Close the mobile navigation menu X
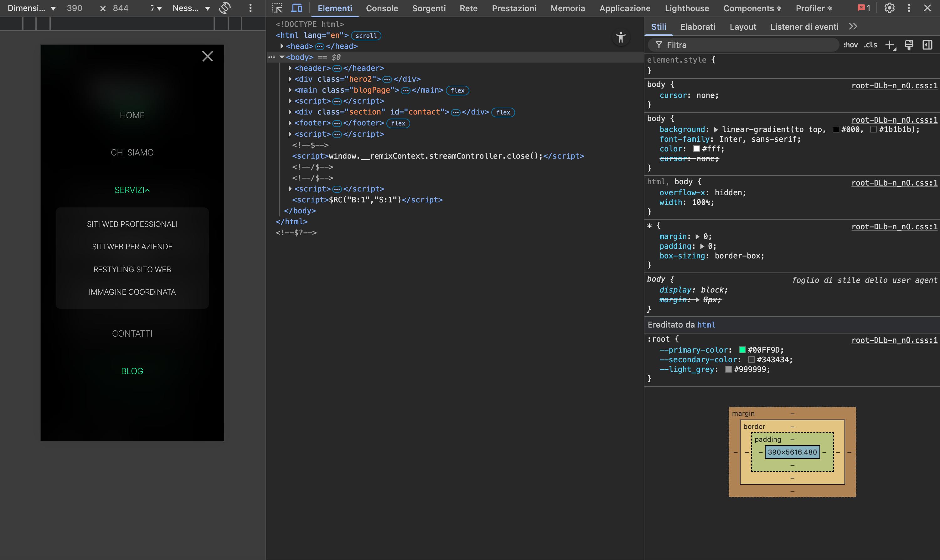The width and height of the screenshot is (940, 560). point(207,56)
